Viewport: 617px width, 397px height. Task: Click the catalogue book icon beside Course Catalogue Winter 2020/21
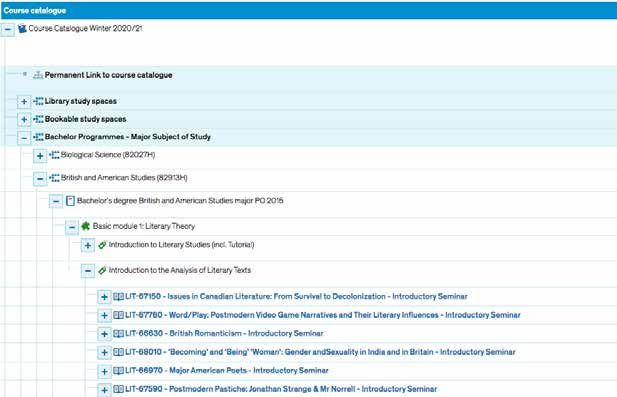22,28
